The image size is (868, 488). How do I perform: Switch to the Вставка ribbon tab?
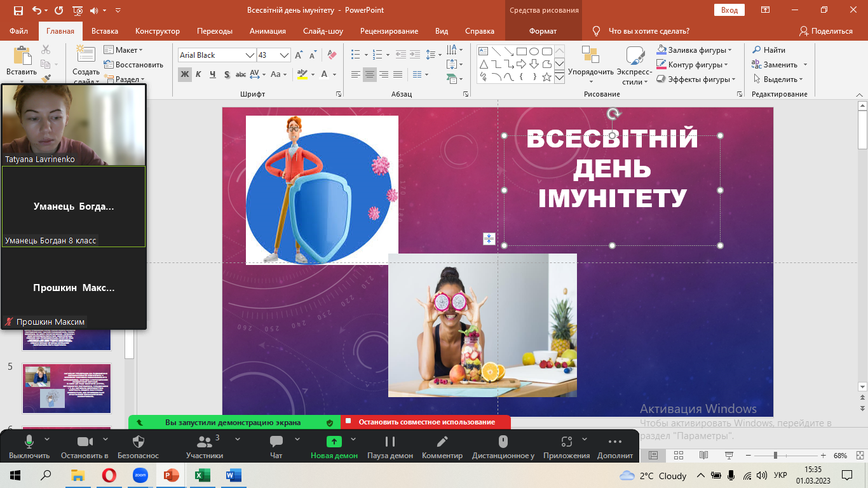(x=105, y=31)
